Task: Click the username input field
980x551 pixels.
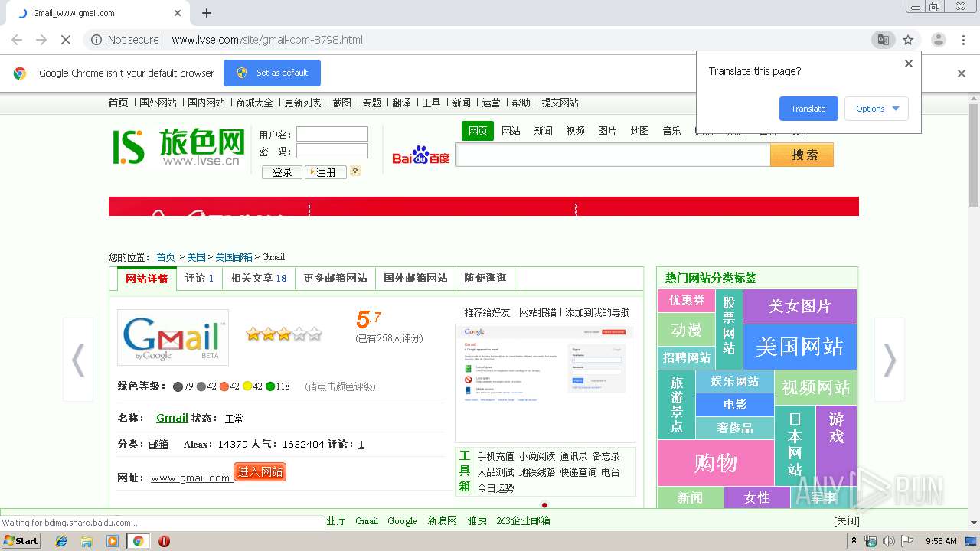Action: (x=332, y=134)
